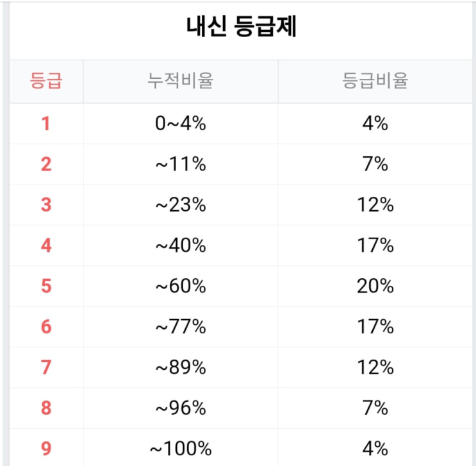Select the 등급비율 column header
The width and height of the screenshot is (476, 466).
pos(375,81)
